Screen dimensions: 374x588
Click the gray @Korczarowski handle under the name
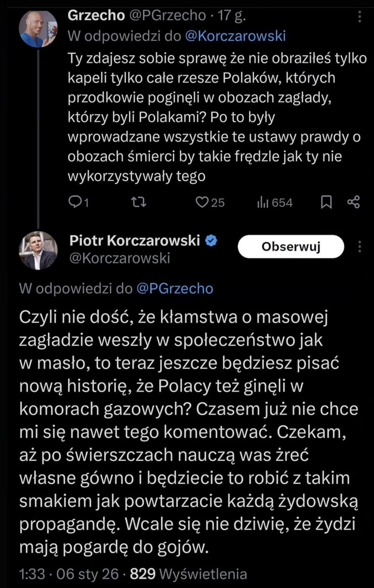[x=120, y=258]
